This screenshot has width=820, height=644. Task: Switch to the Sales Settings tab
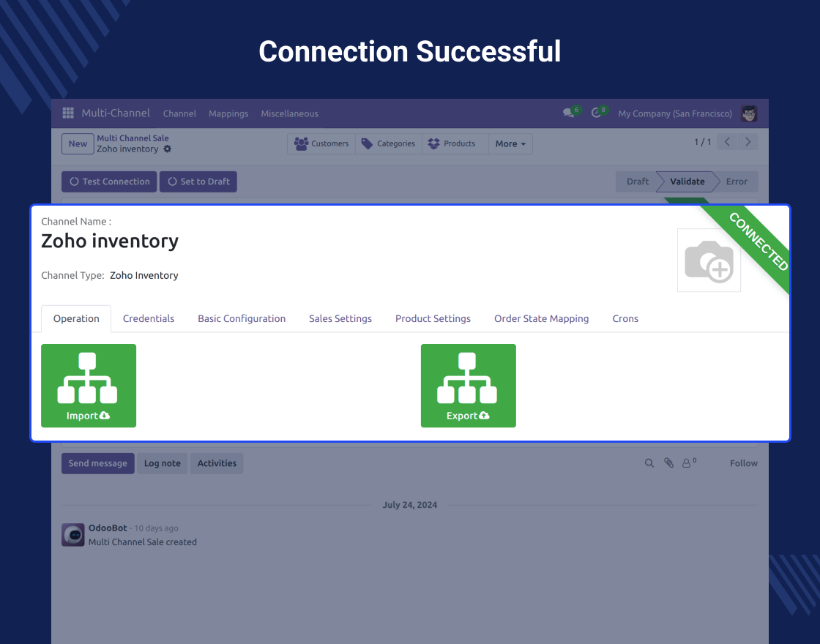click(340, 319)
